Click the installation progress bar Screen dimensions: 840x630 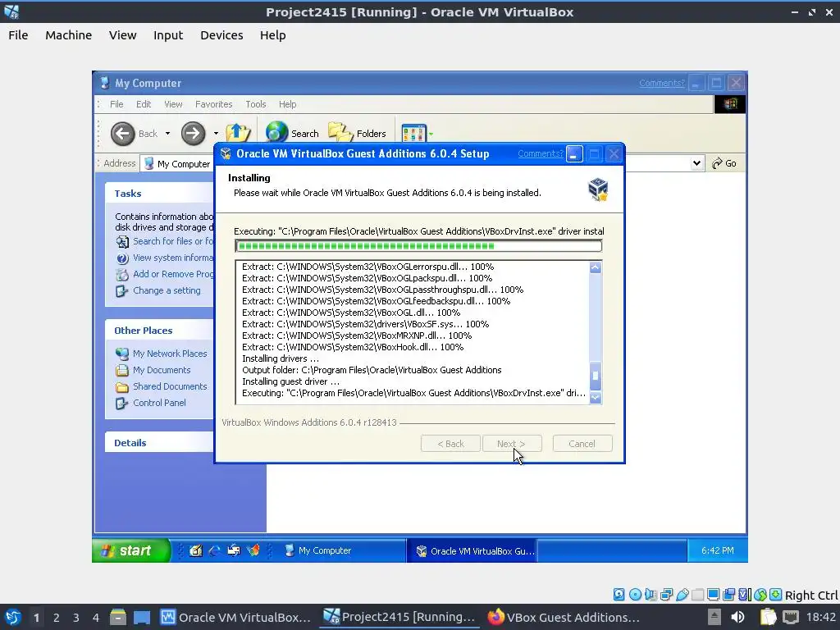pos(418,246)
